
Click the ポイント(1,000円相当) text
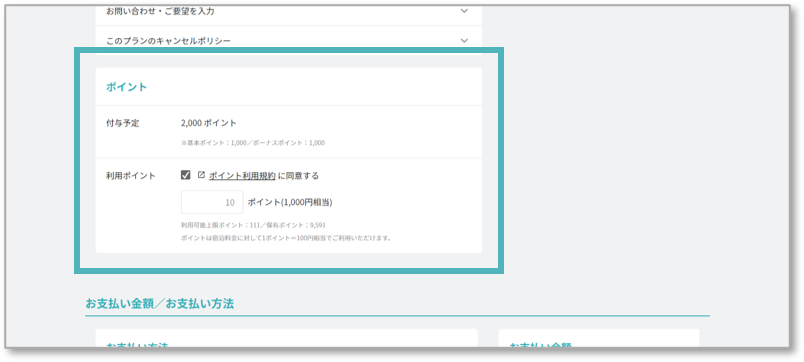pos(290,203)
